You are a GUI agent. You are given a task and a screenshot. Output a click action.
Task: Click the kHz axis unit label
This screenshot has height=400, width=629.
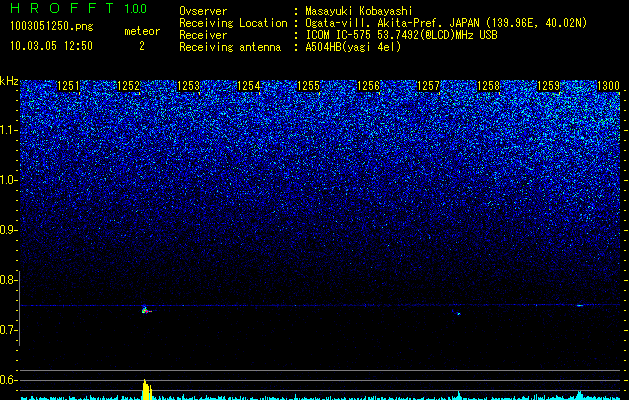click(x=9, y=81)
